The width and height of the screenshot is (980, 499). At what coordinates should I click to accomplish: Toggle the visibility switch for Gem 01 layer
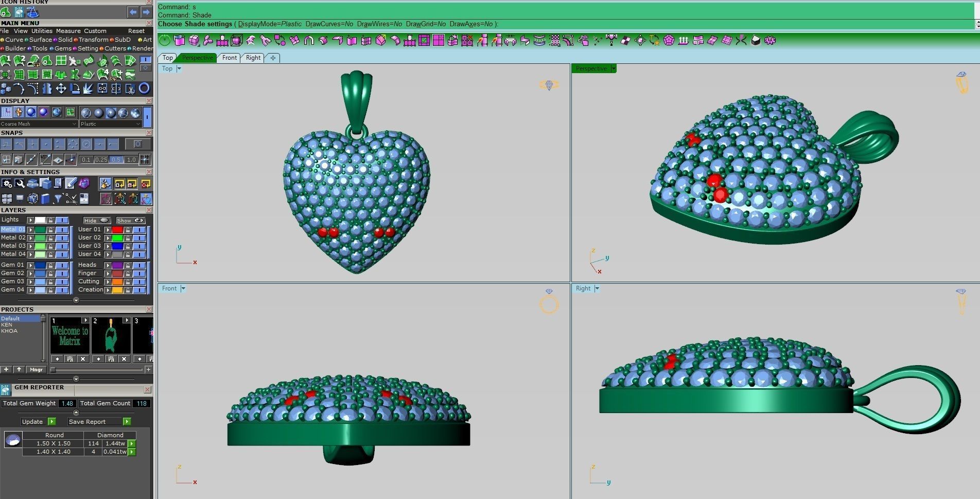62,265
